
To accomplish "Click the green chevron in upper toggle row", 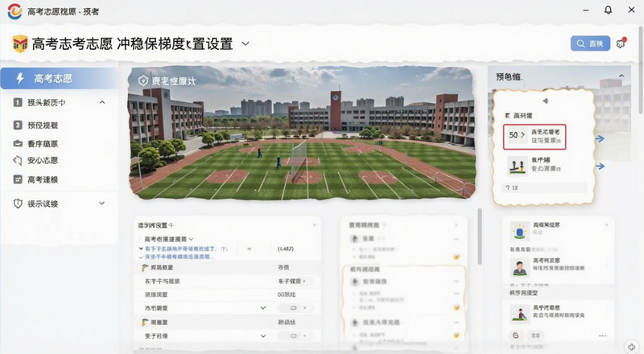I will click(263, 307).
